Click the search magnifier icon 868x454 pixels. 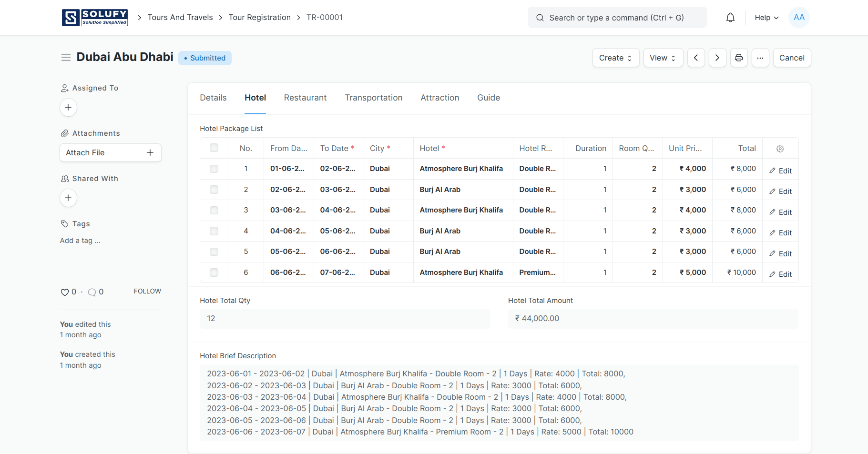click(540, 18)
